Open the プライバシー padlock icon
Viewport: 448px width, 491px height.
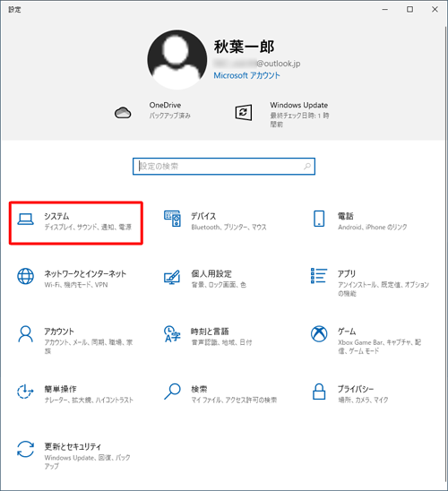pyautogui.click(x=319, y=392)
